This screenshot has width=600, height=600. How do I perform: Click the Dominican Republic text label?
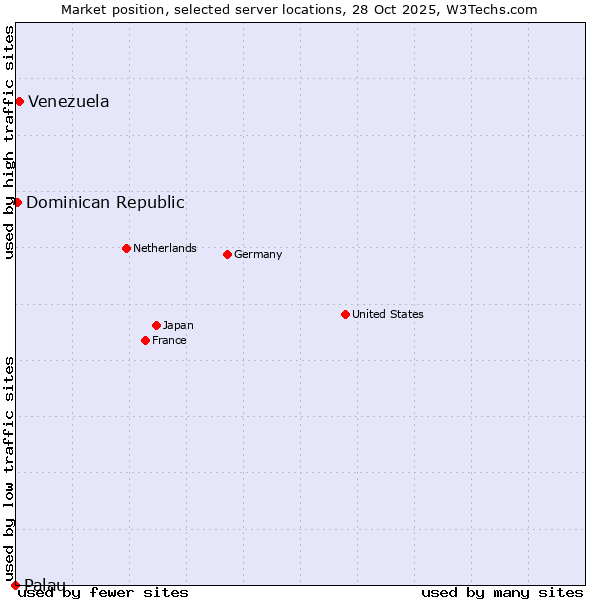[x=105, y=202]
